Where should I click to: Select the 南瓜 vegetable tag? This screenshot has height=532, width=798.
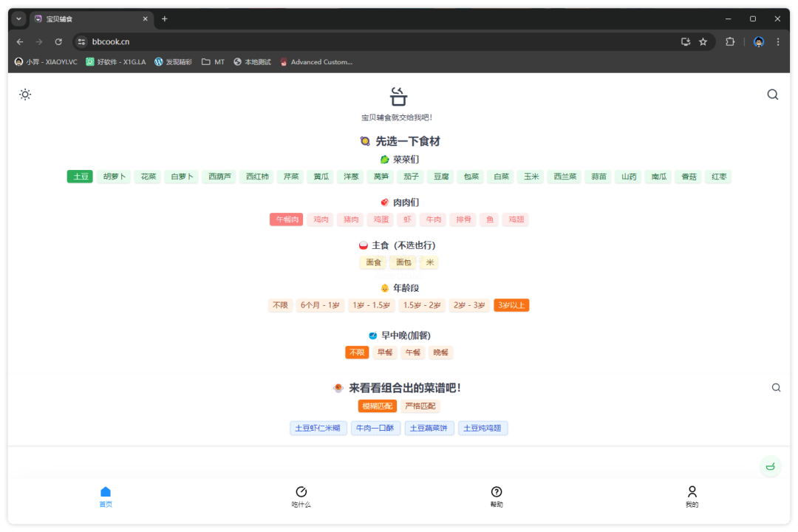click(x=659, y=177)
